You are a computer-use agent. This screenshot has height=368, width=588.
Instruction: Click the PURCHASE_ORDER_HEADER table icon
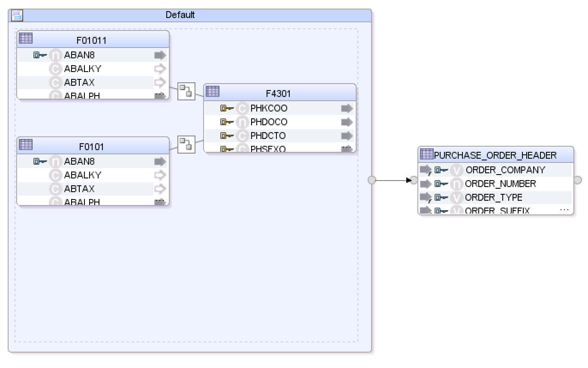click(427, 155)
